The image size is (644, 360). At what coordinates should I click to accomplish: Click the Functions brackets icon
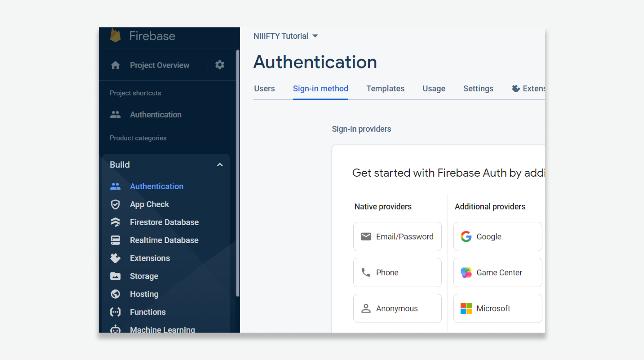115,312
